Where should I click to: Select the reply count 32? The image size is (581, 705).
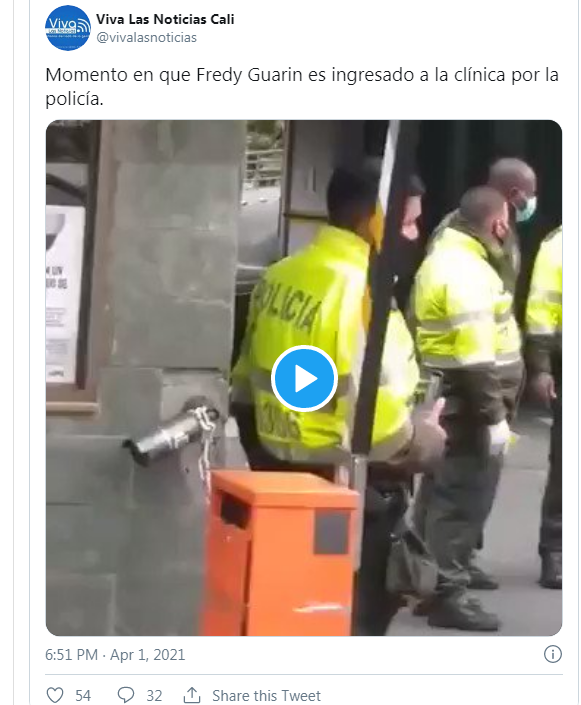[154, 696]
